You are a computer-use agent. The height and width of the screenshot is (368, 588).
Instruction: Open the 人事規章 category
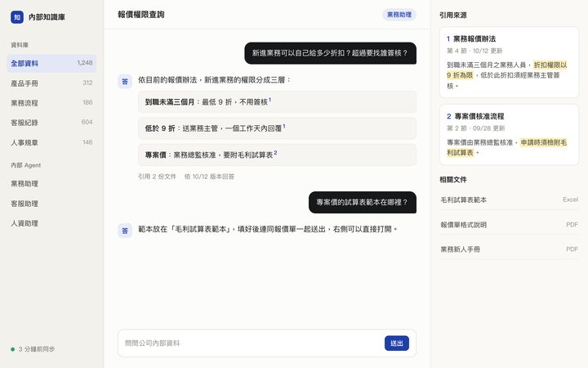(x=51, y=142)
